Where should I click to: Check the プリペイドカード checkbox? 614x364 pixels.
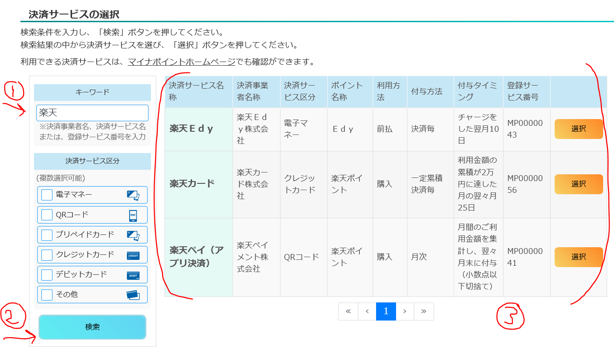click(47, 235)
